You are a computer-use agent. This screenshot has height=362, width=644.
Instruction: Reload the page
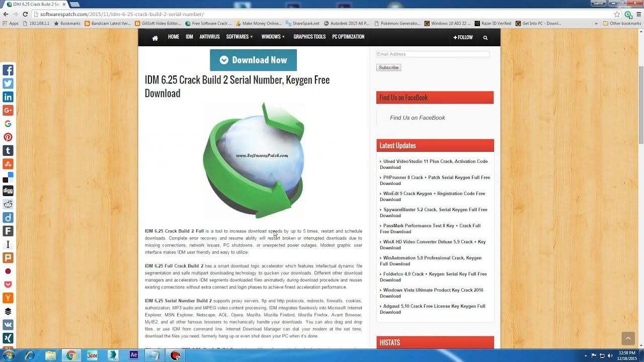(25, 14)
